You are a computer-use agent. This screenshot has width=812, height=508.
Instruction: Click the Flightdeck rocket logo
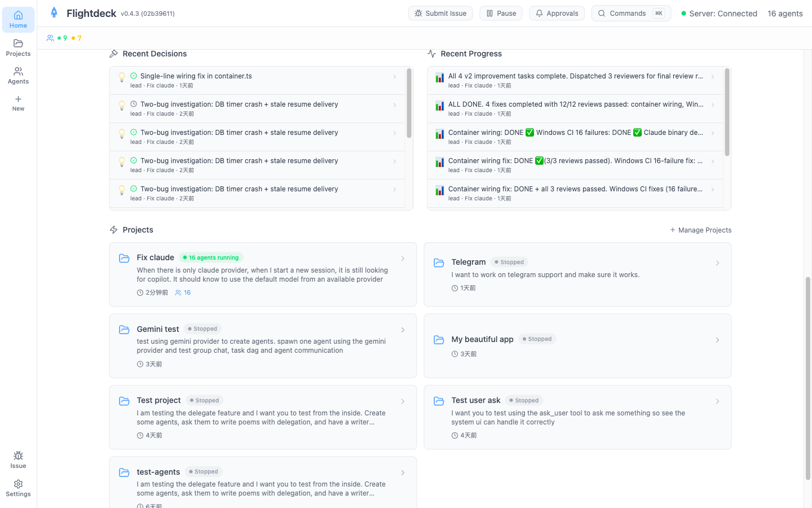click(54, 12)
